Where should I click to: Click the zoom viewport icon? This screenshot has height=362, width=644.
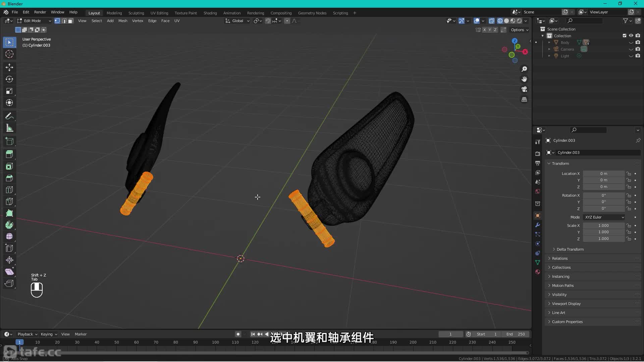point(524,69)
